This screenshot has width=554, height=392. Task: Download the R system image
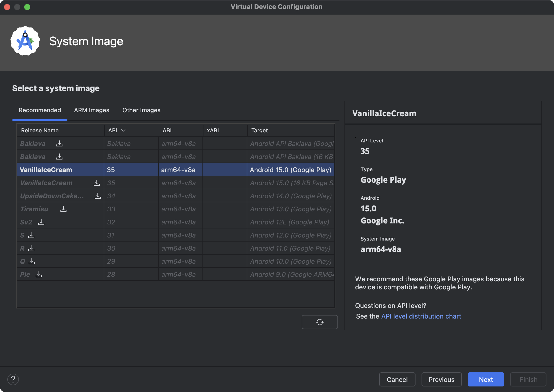(31, 248)
